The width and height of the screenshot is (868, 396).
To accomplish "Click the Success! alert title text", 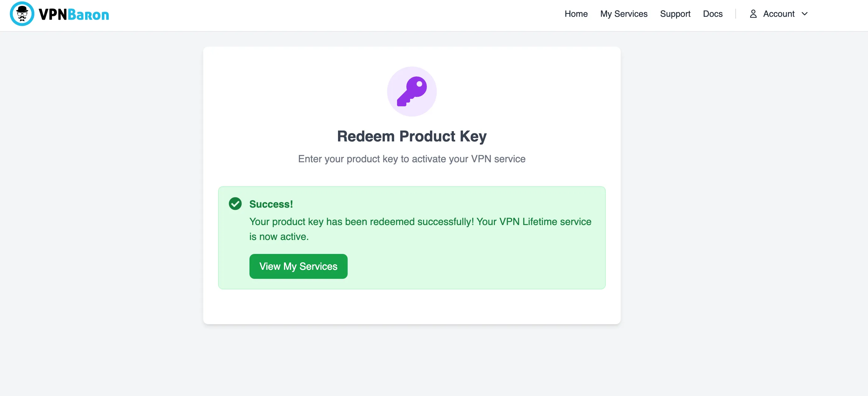I will (x=271, y=204).
